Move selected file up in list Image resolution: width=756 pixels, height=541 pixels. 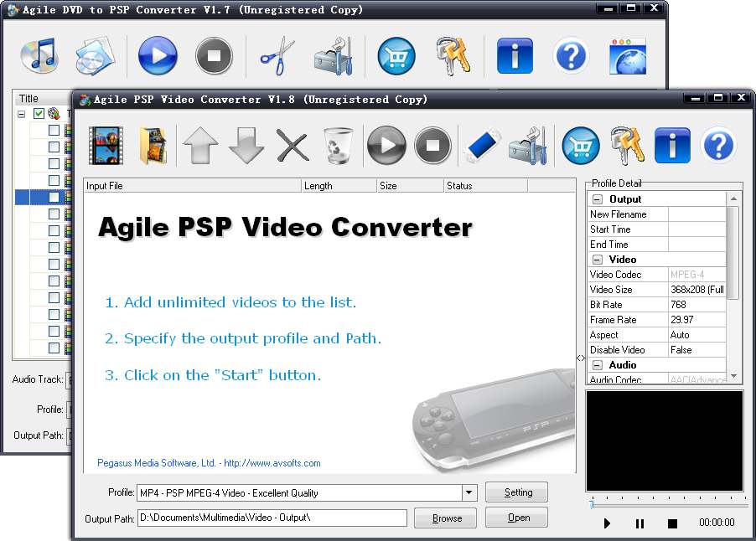[200, 145]
